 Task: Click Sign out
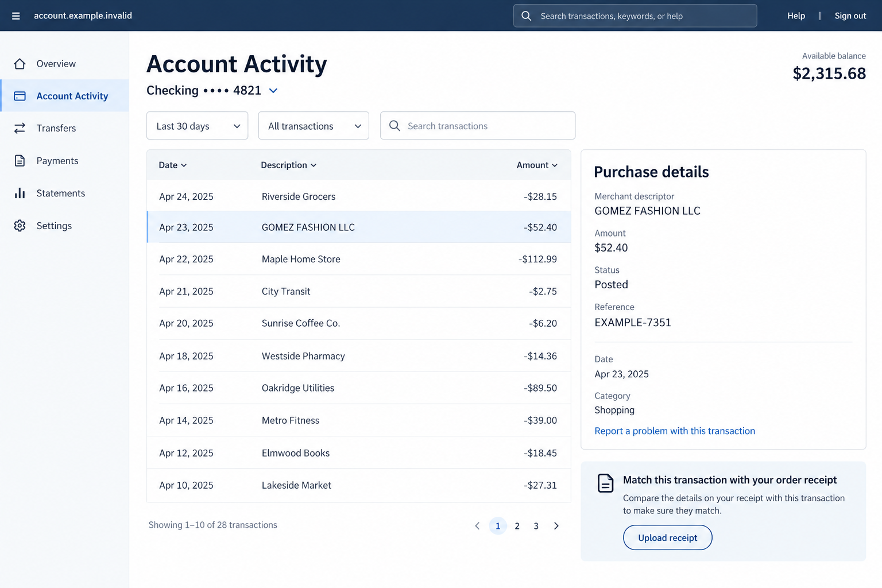850,16
